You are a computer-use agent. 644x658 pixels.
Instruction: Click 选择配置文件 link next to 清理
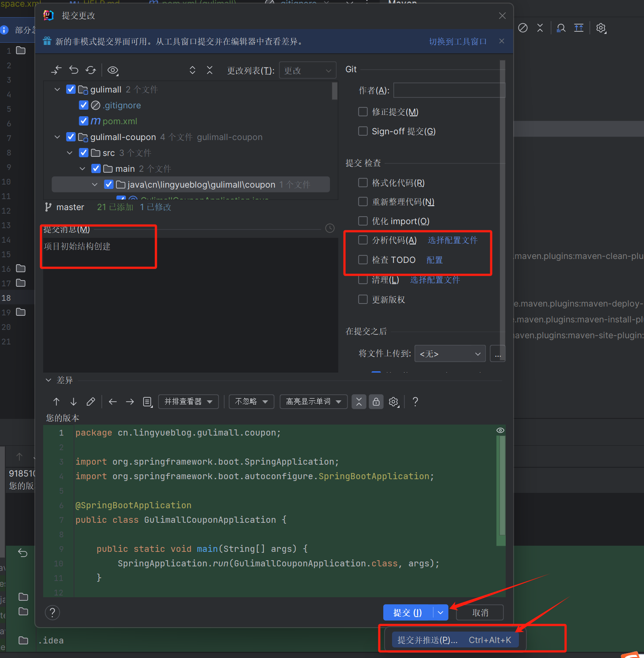[435, 280]
